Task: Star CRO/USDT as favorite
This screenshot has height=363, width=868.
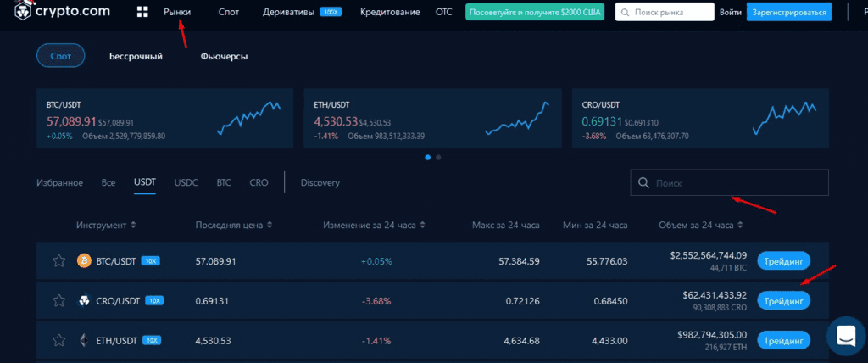Action: pos(58,301)
